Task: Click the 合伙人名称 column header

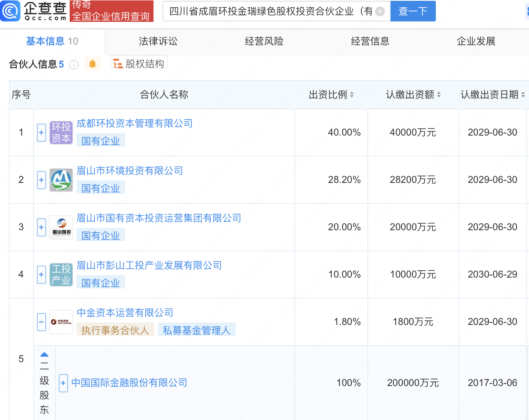Action: click(164, 95)
